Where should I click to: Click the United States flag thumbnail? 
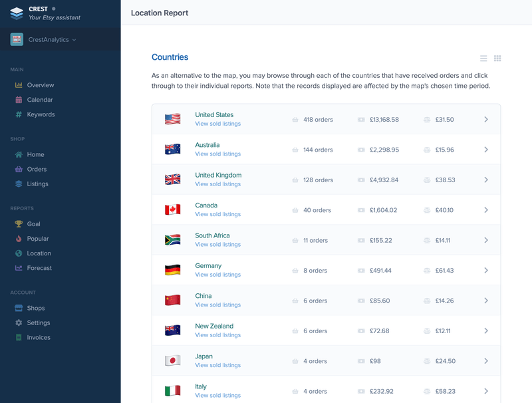[171, 119]
